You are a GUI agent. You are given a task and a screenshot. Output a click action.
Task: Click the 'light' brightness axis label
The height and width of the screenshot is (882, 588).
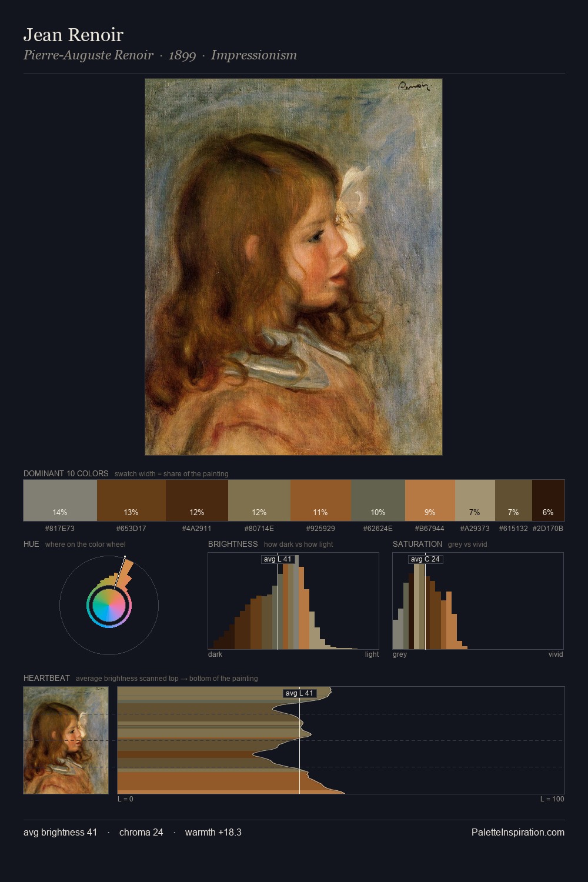tap(372, 654)
